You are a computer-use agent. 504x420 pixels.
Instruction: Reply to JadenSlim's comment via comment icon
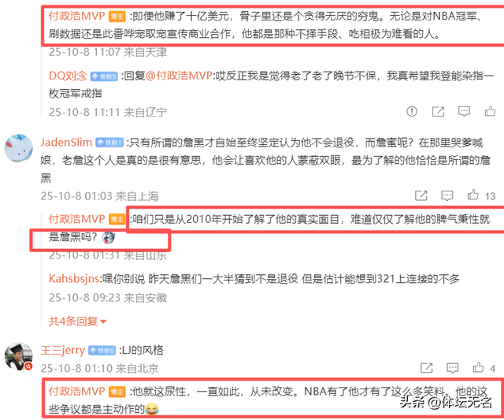point(447,195)
